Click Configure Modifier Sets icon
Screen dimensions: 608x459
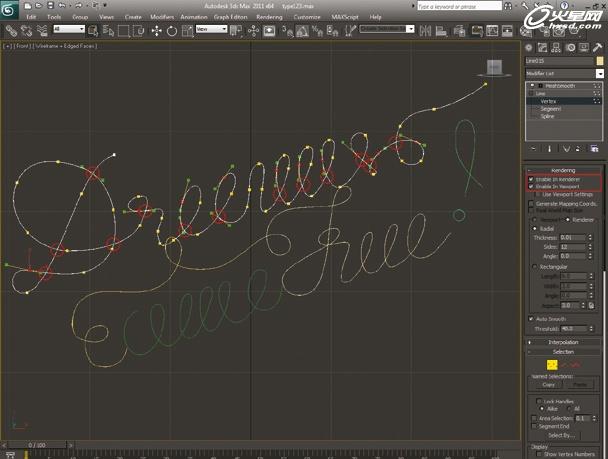pyautogui.click(x=594, y=148)
